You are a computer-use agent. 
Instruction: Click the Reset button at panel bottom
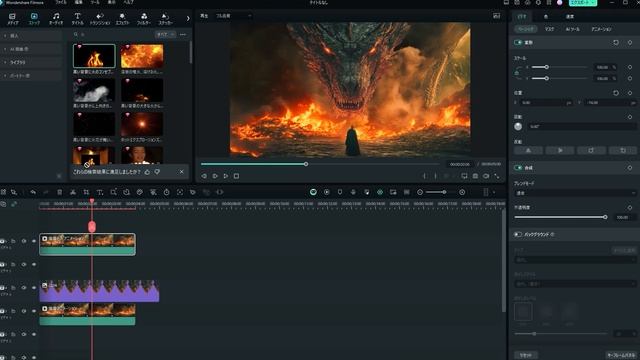click(x=526, y=355)
